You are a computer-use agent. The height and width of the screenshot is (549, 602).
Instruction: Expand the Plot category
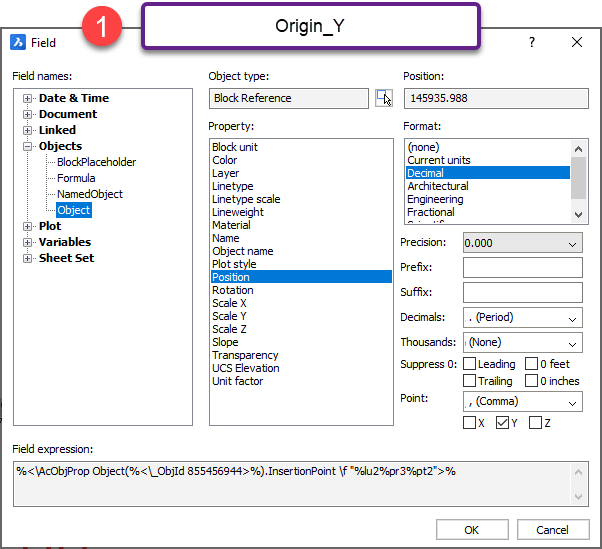coord(27,226)
